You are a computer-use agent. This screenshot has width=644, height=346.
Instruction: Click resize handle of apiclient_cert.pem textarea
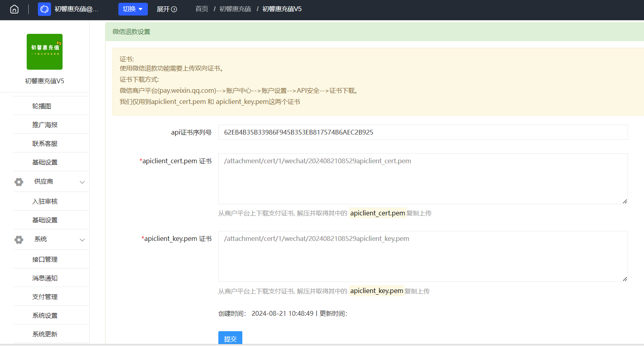[625, 201]
